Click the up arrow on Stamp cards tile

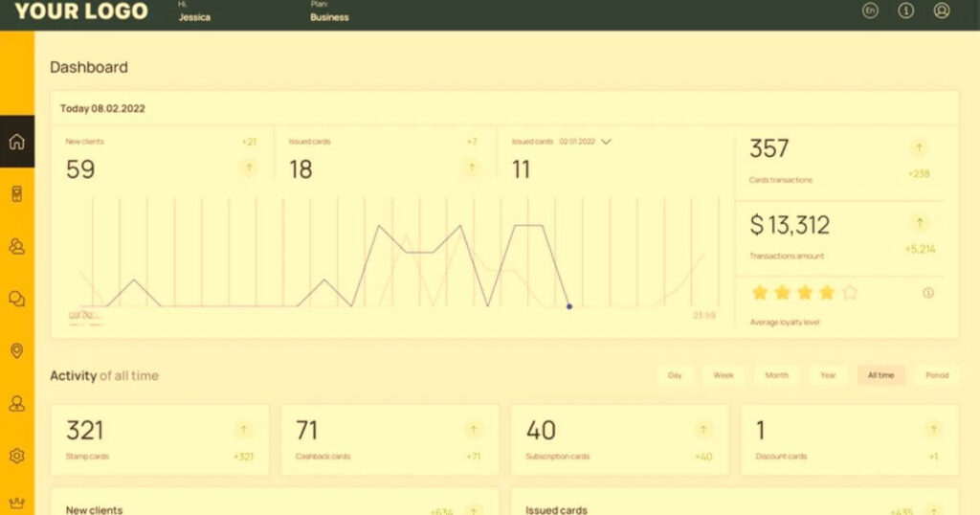click(243, 430)
